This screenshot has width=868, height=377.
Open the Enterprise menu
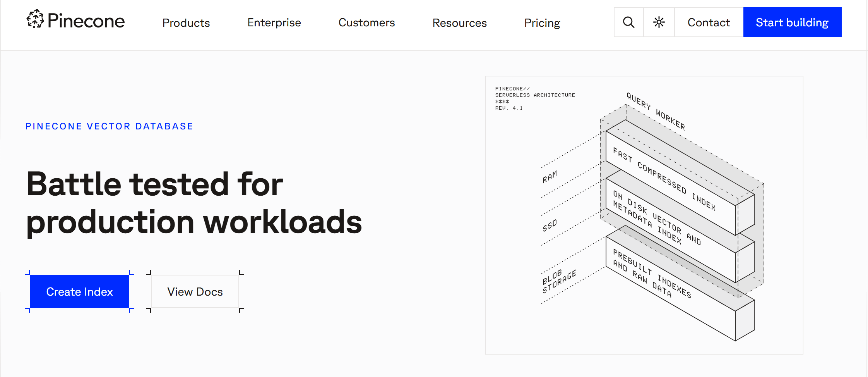point(274,23)
